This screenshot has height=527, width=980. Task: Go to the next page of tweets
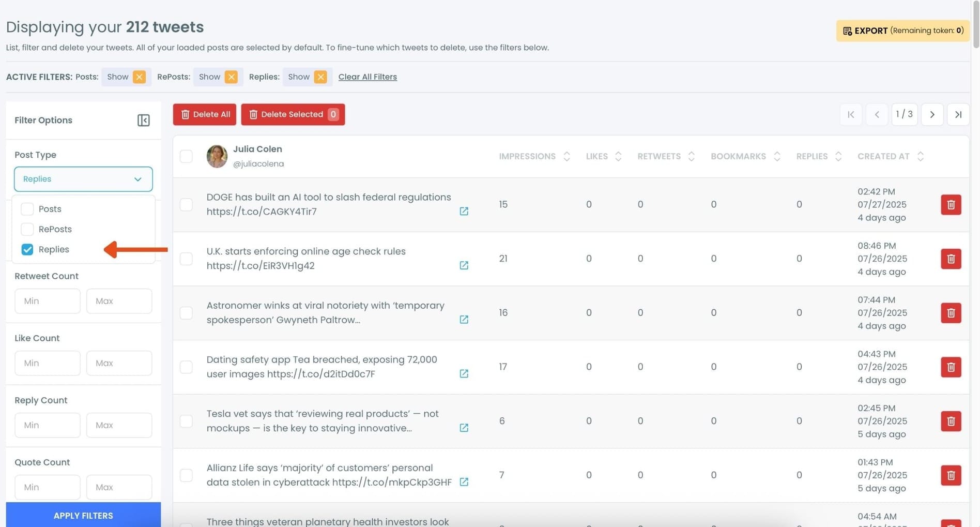click(932, 114)
